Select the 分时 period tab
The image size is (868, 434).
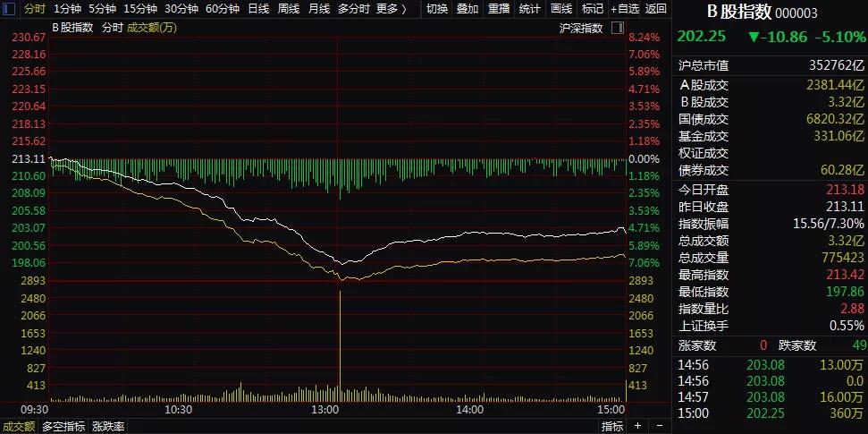[35, 9]
